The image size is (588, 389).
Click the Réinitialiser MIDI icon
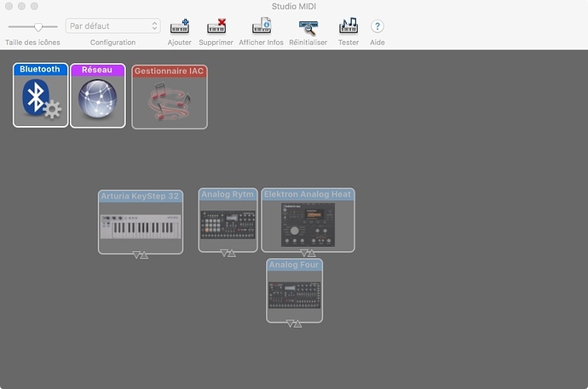pos(308,26)
